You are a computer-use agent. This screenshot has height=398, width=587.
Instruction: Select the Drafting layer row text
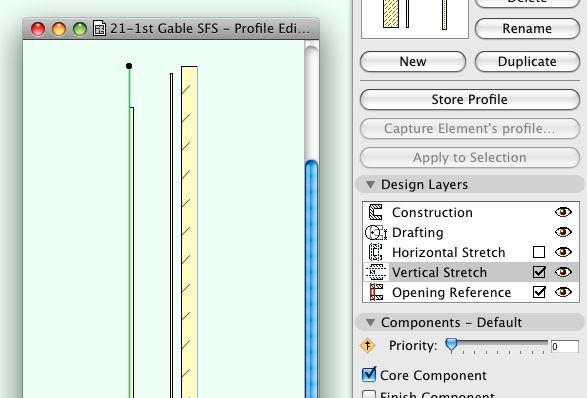tap(417, 233)
